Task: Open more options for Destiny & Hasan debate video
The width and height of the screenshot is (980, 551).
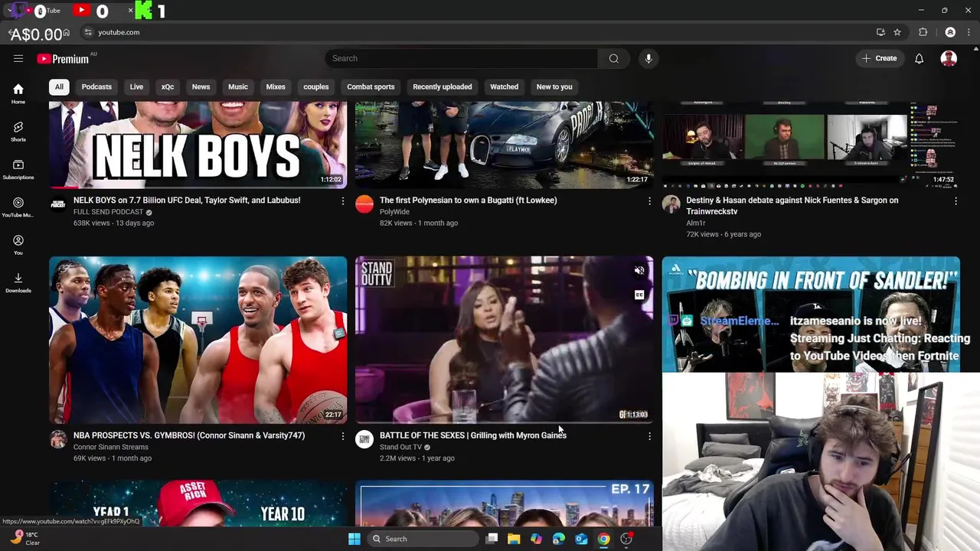Action: [955, 201]
